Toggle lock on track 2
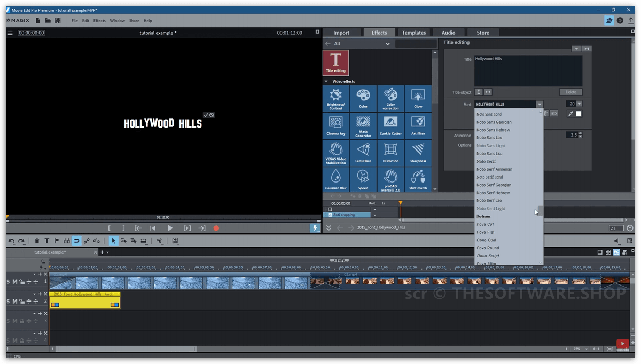Viewport: 641px width, 364px height. click(x=22, y=302)
